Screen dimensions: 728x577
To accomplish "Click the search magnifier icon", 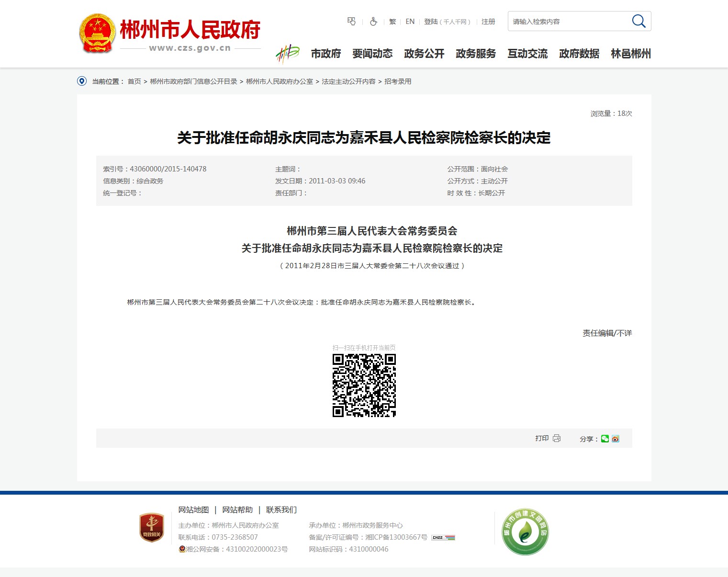I will tap(638, 21).
